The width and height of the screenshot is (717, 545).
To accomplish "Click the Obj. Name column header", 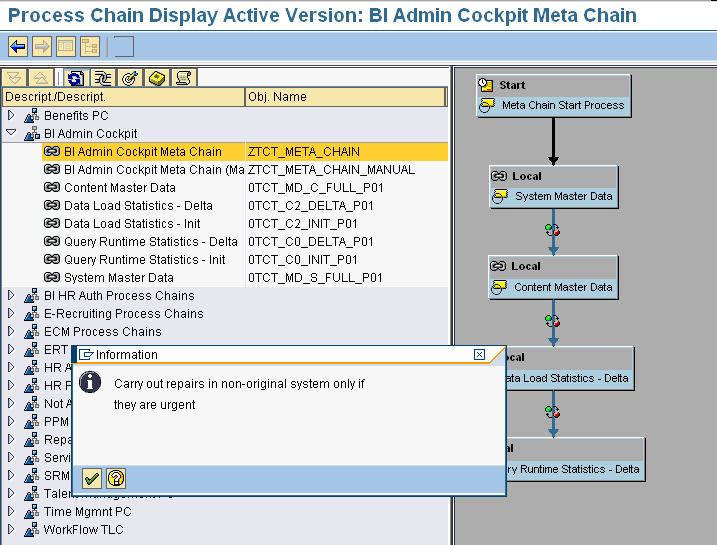I will click(345, 97).
